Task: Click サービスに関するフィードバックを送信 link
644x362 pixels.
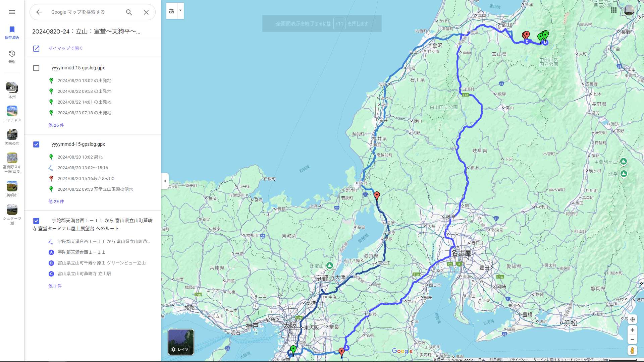Action: pos(563,360)
